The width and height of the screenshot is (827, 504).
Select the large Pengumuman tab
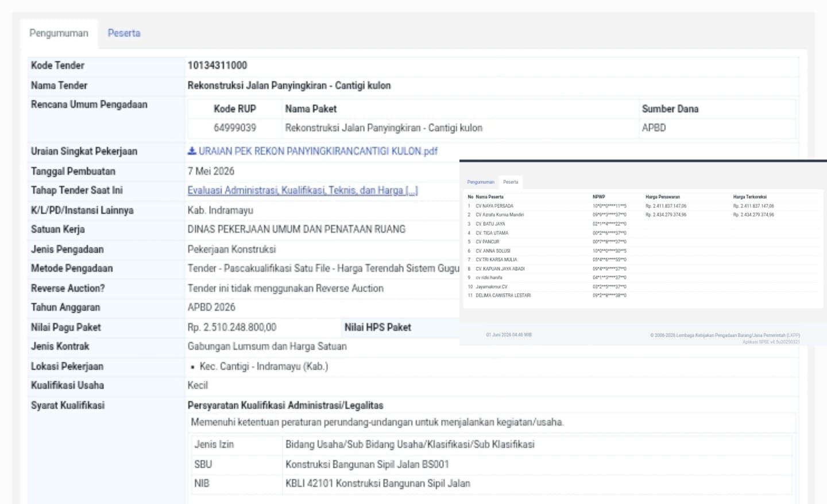tap(59, 33)
